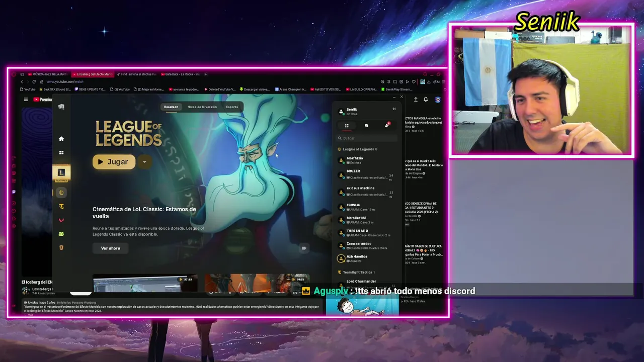This screenshot has width=644, height=362.
Task: Select friend BRUZER in the list
Action: pyautogui.click(x=367, y=174)
